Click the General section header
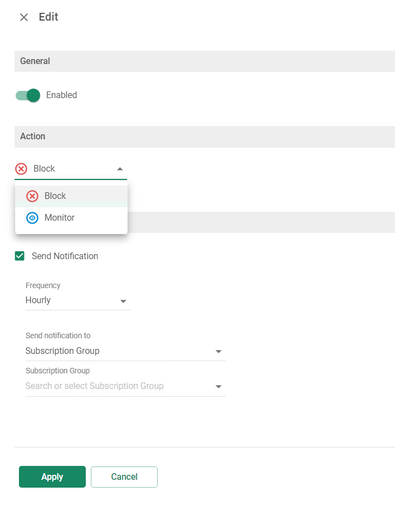 205,61
